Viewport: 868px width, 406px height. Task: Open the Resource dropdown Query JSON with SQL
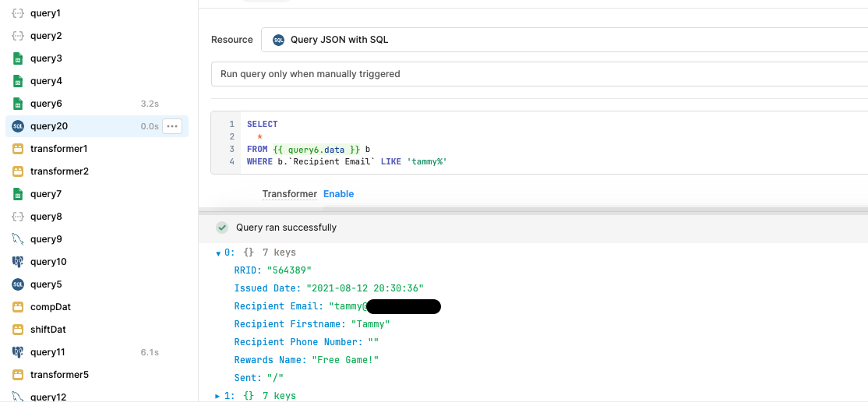coord(565,40)
